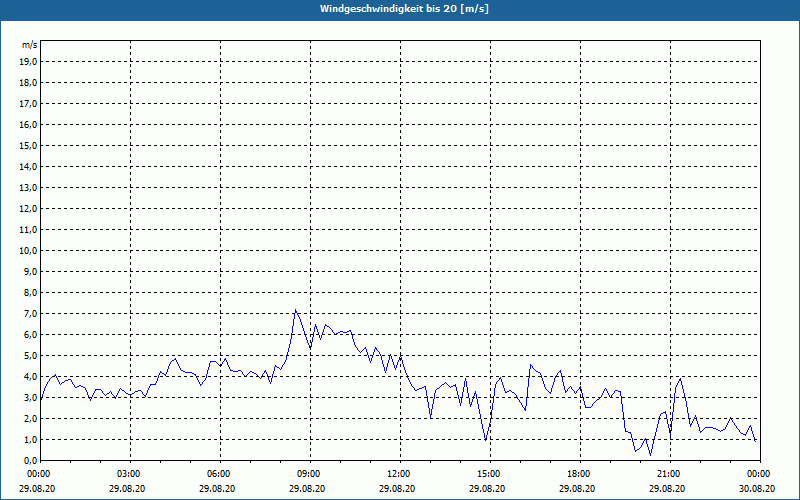Pick the "15,0" y-axis label
800x500 pixels.
click(x=29, y=145)
